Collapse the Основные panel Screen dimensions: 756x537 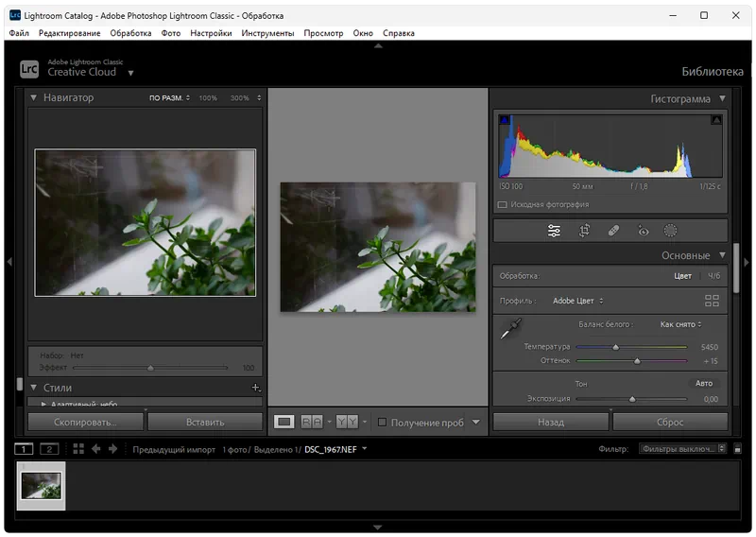click(722, 255)
